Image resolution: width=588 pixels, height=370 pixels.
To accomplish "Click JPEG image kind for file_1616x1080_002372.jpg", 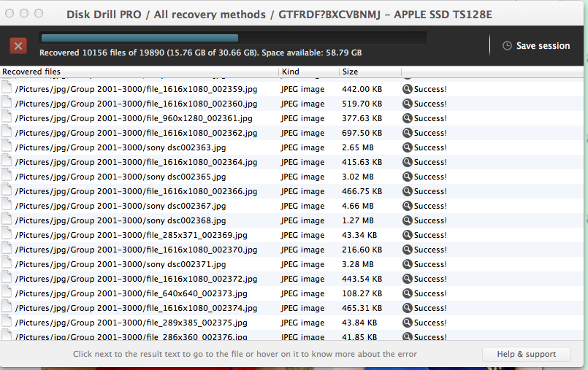I will (x=302, y=279).
